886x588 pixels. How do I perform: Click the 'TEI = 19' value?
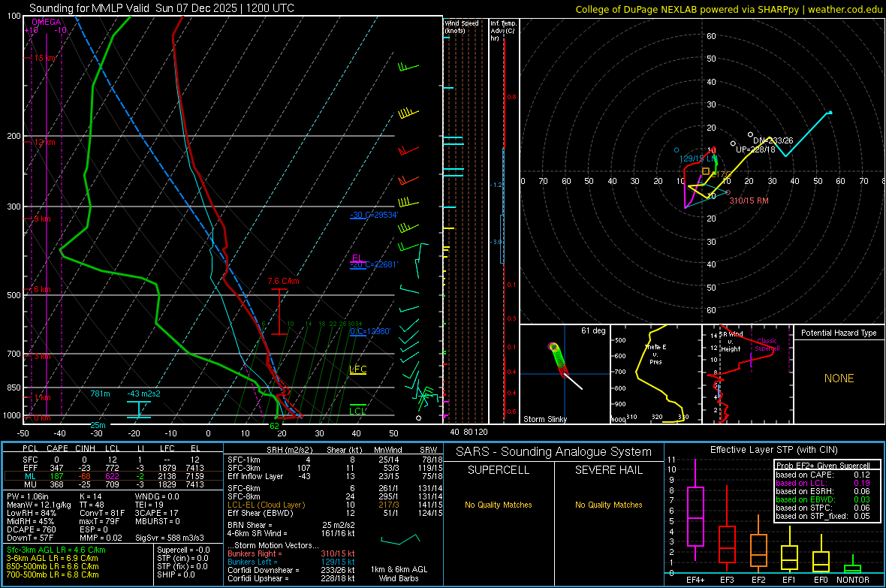click(x=149, y=505)
